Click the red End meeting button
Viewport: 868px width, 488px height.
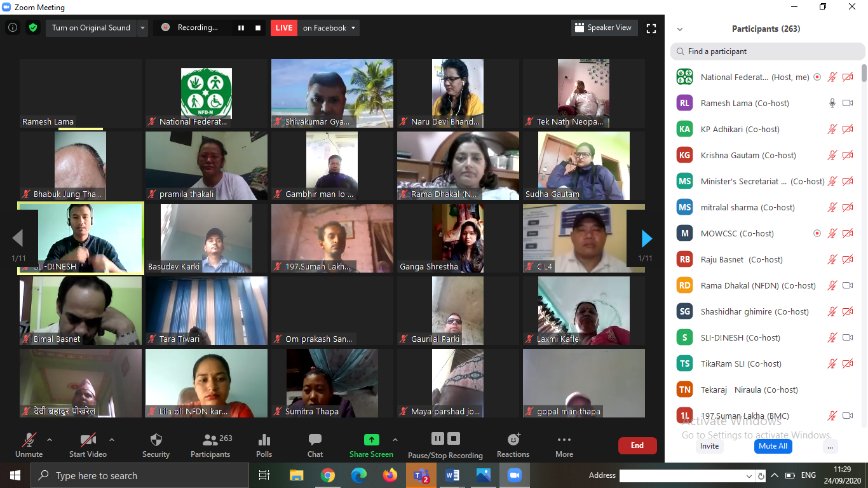coord(637,445)
